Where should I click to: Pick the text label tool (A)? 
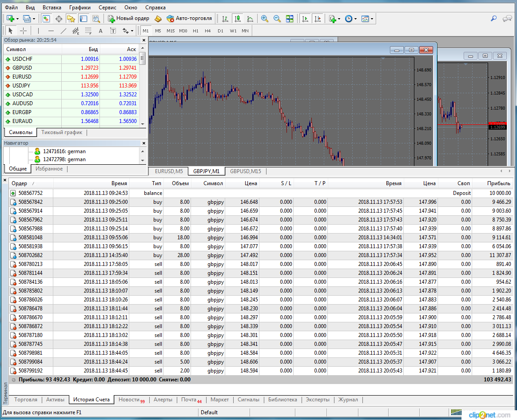(100, 31)
